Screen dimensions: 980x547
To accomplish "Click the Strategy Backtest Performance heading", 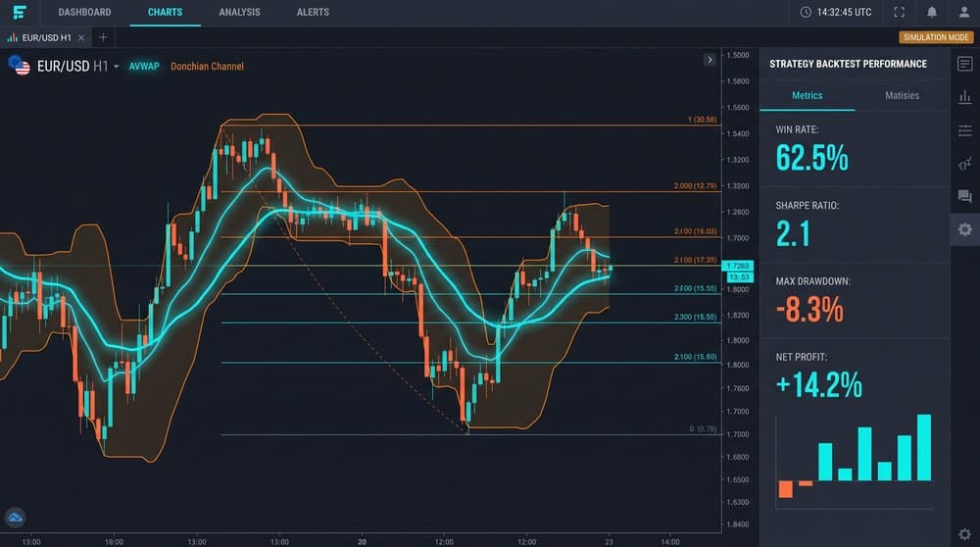I will 848,64.
